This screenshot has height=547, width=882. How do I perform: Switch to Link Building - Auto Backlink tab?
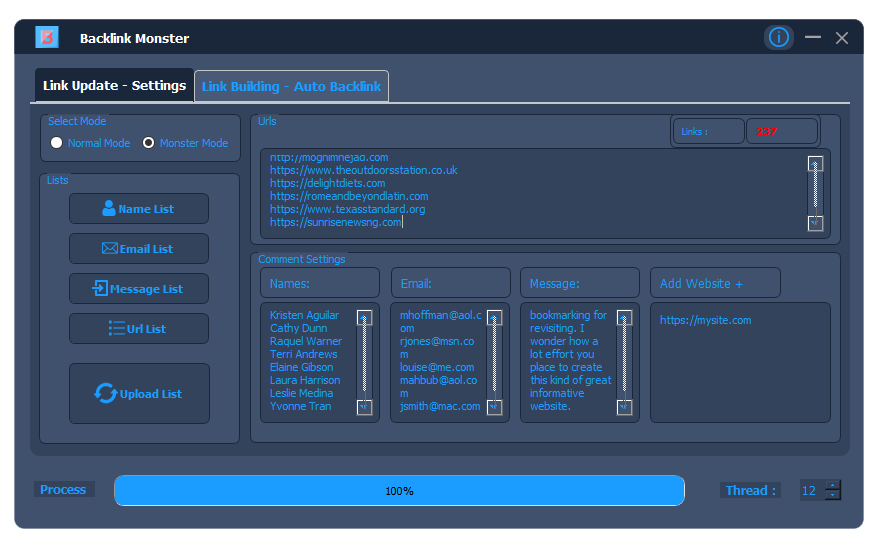(x=291, y=86)
